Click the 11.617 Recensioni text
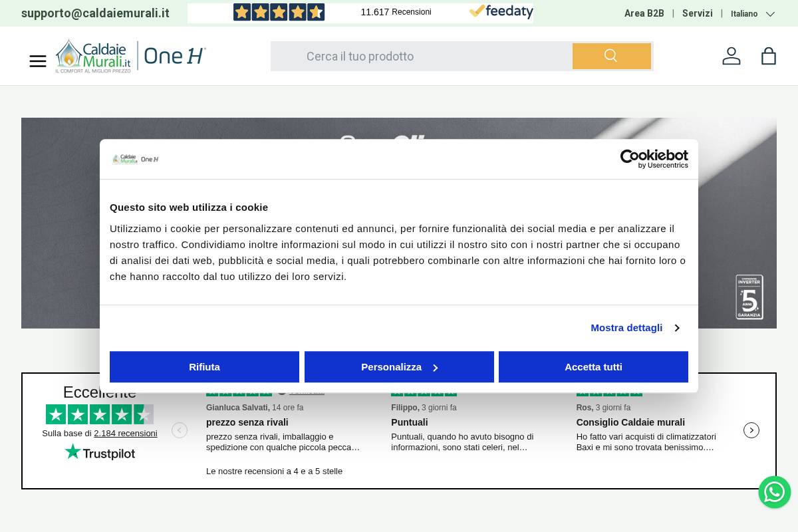The height and width of the screenshot is (532, 798). click(396, 12)
